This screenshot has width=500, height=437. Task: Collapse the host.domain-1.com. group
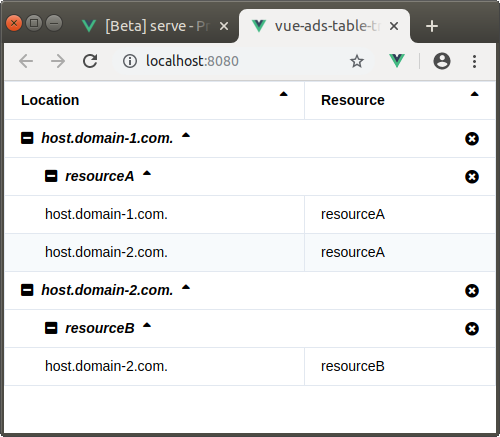tap(27, 138)
